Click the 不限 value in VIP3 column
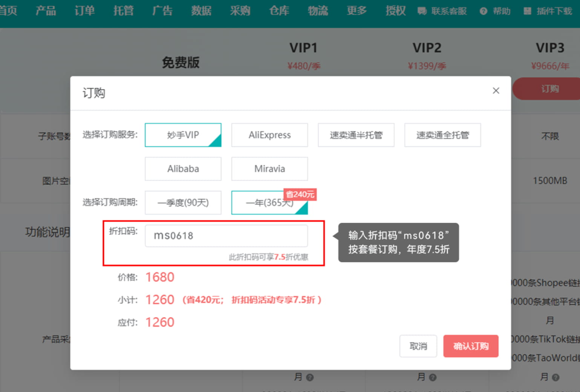This screenshot has height=392, width=580. click(550, 136)
